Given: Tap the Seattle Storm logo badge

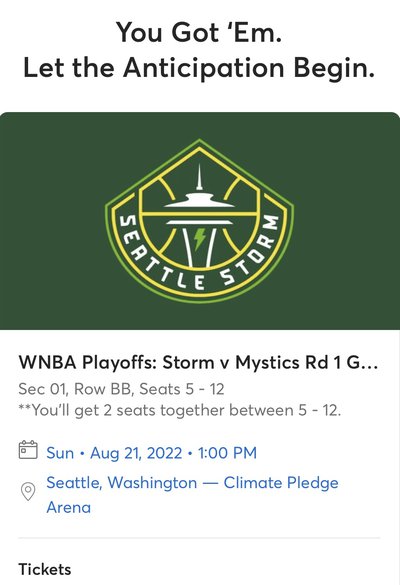Looking at the screenshot, I should (199, 221).
